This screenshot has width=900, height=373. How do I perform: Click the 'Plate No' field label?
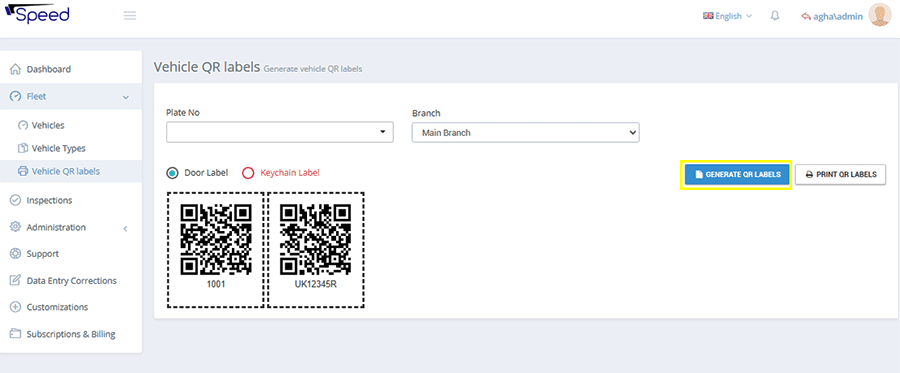click(x=183, y=113)
